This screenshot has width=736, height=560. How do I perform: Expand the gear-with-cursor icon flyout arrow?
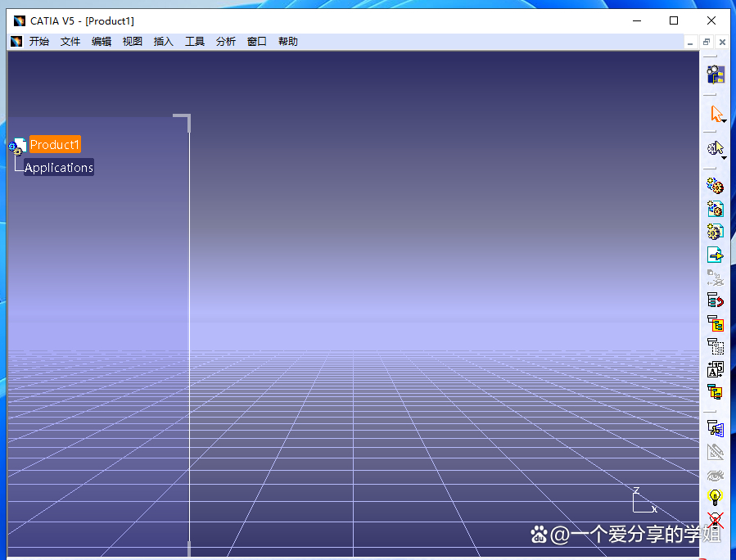(725, 158)
